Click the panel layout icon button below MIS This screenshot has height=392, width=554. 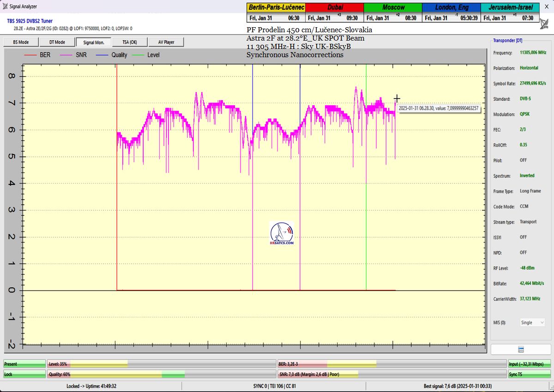tap(521, 349)
